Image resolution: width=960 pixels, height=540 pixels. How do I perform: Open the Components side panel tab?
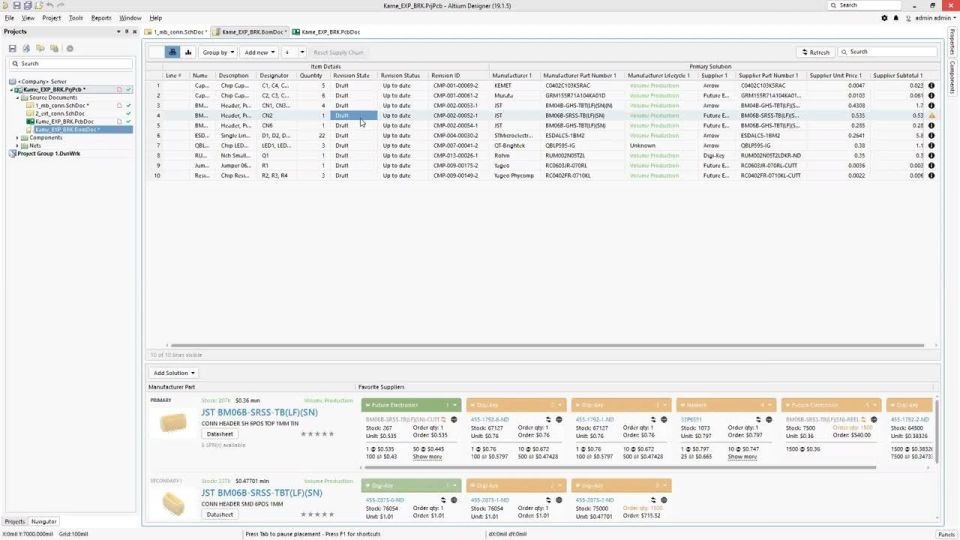coord(953,77)
